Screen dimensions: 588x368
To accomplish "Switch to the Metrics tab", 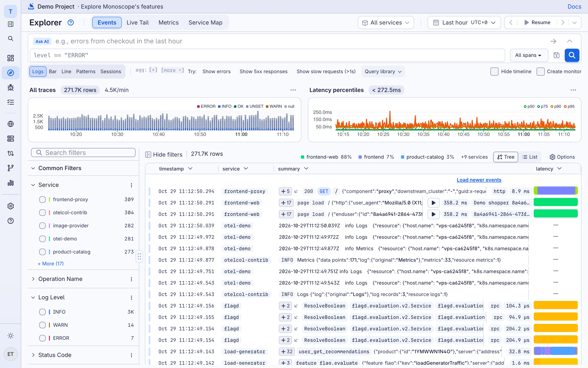I will point(168,23).
